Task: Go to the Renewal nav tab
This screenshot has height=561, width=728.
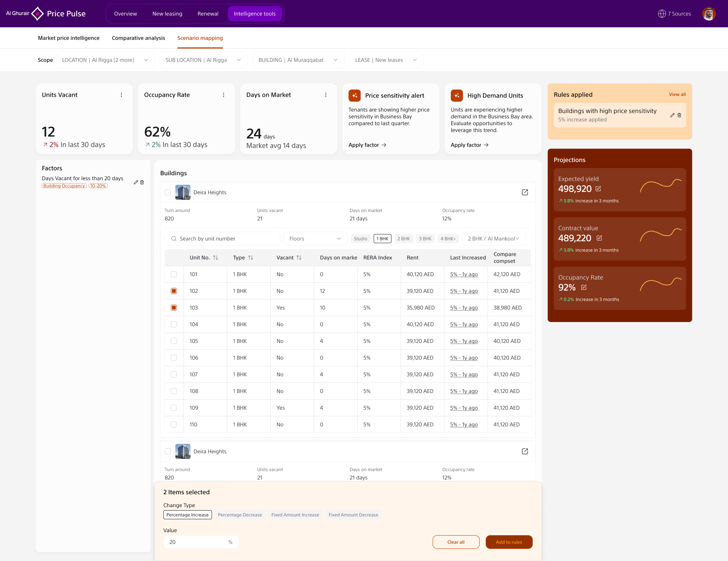Action: (x=208, y=14)
